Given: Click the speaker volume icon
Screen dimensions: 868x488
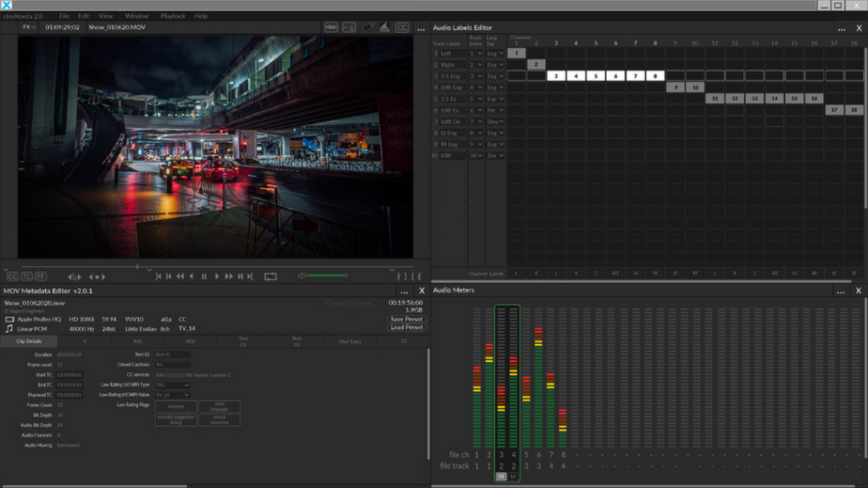Looking at the screenshot, I should point(302,276).
